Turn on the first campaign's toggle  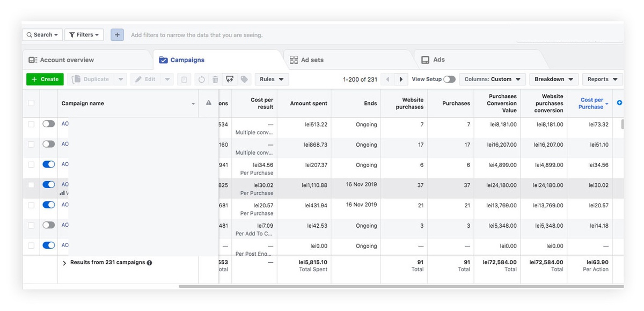(x=49, y=124)
